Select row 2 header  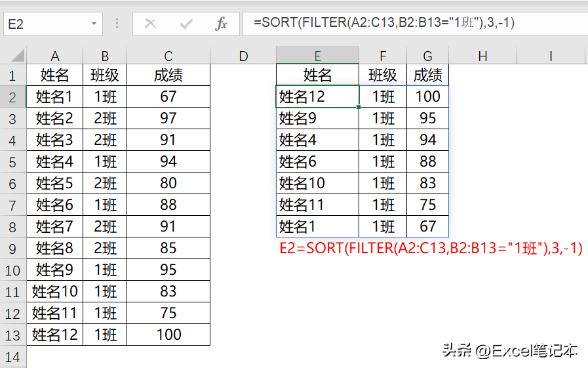[x=12, y=97]
